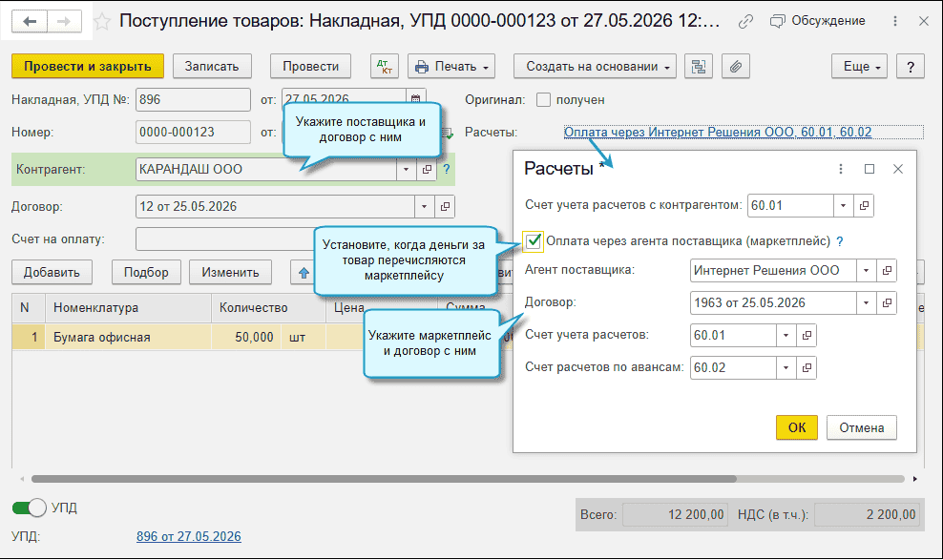The width and height of the screenshot is (943, 560).
Task: Open the three-dot menu in title bar
Action: click(x=895, y=21)
